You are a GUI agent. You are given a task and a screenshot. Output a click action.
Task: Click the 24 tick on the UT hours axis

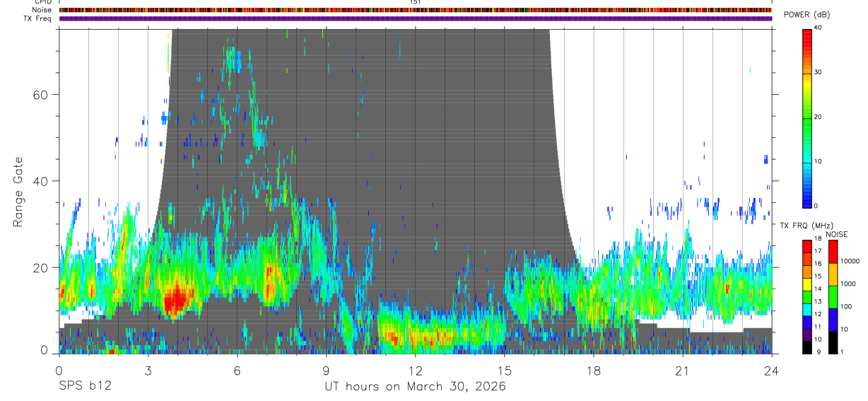(772, 371)
